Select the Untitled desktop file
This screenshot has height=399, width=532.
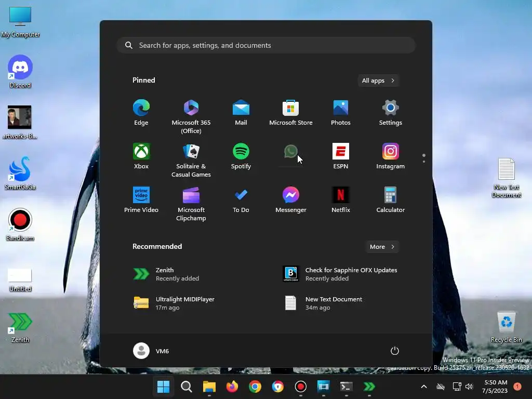pyautogui.click(x=20, y=280)
